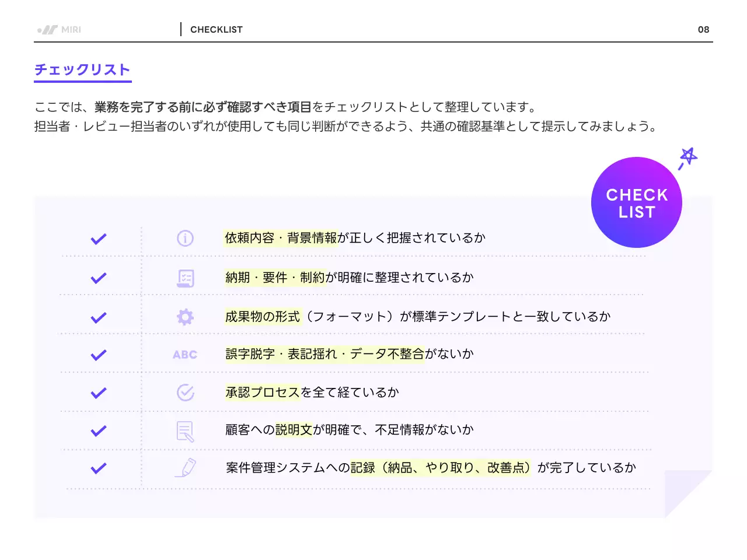Viewport: 747px width, 560px height.
Task: Select the gear icon for 成果物の形式
Action: click(184, 316)
